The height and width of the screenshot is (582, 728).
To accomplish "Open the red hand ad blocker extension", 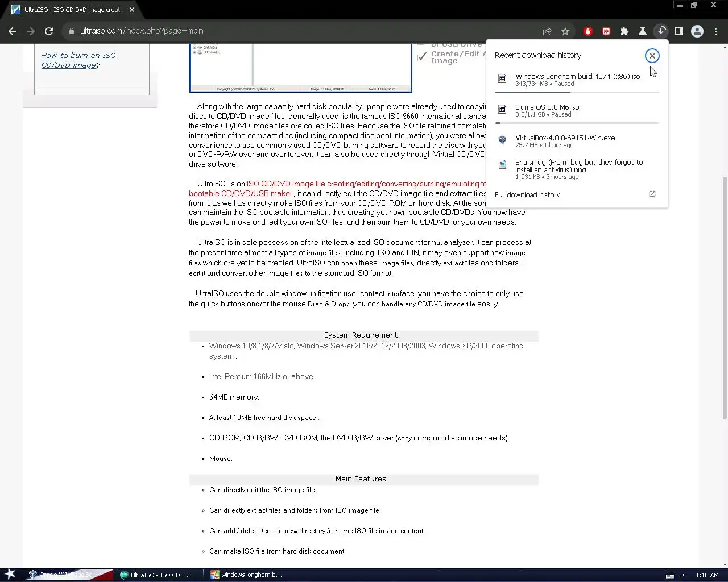I will tap(588, 31).
